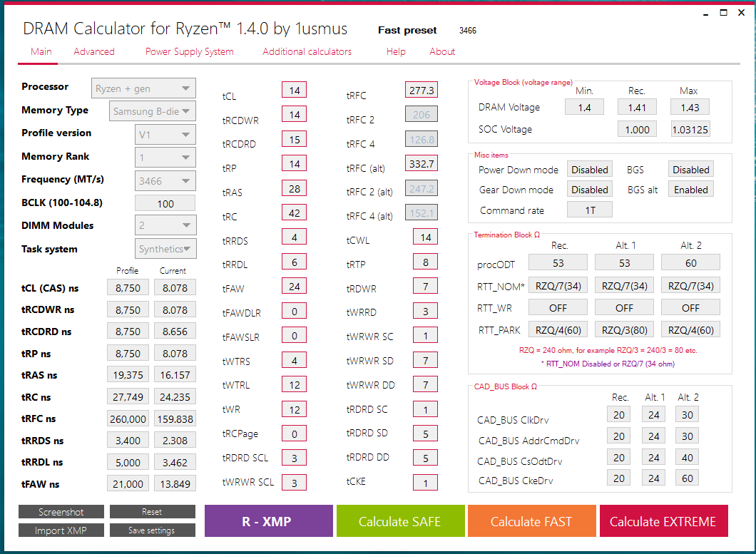Click the tCL value field
This screenshot has height=554, width=756.
(x=294, y=90)
